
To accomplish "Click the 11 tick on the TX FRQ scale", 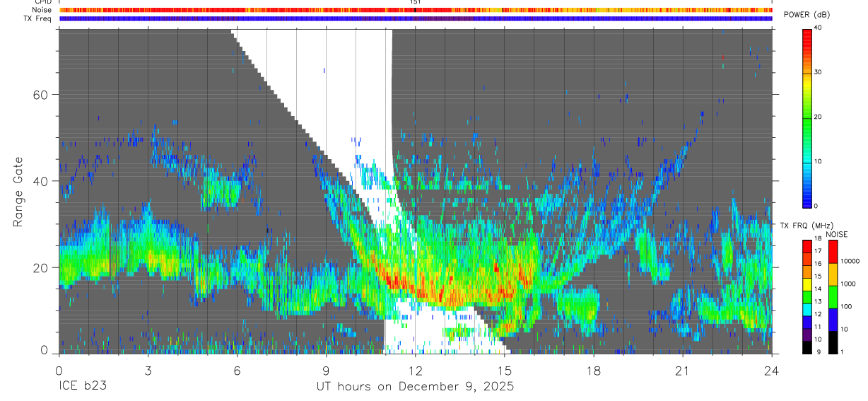I will pos(818,327).
